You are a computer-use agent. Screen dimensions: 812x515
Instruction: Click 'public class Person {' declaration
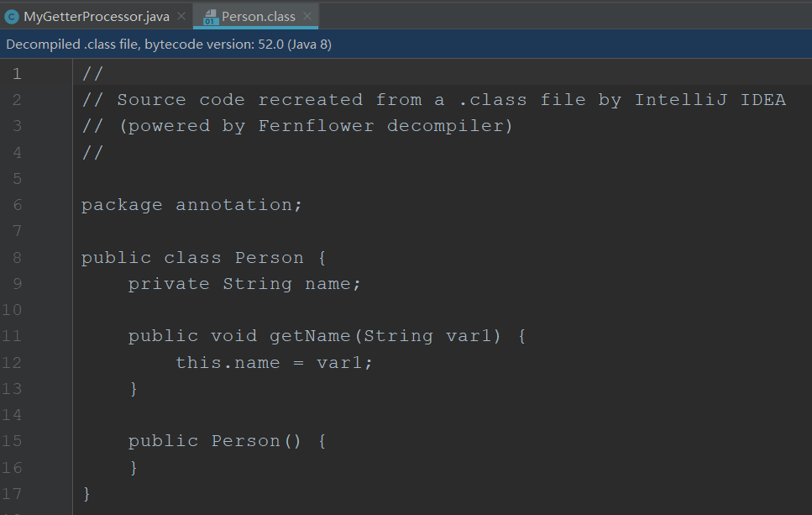pos(203,258)
